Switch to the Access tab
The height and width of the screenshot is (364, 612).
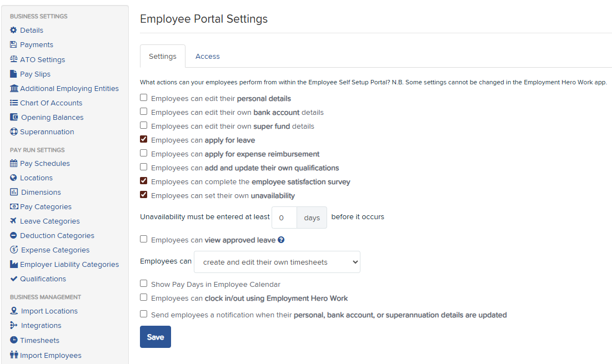pyautogui.click(x=207, y=57)
